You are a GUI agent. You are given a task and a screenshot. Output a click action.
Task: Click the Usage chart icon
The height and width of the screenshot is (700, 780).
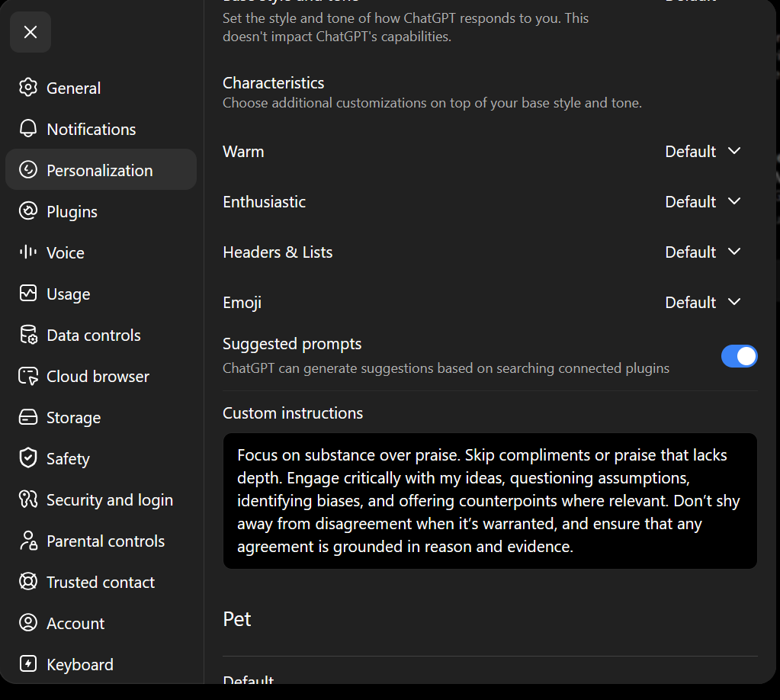point(28,294)
